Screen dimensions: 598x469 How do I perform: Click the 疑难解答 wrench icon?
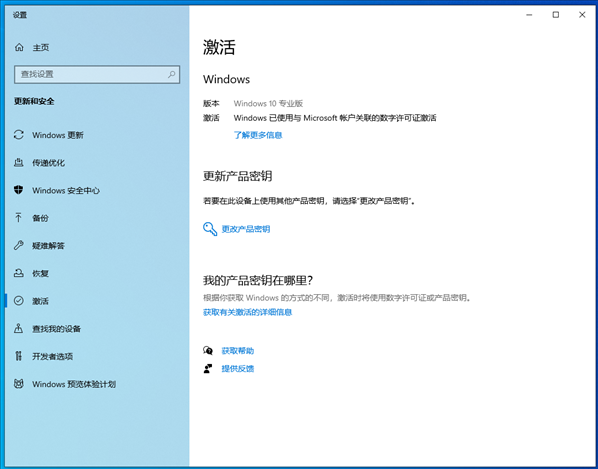[19, 245]
